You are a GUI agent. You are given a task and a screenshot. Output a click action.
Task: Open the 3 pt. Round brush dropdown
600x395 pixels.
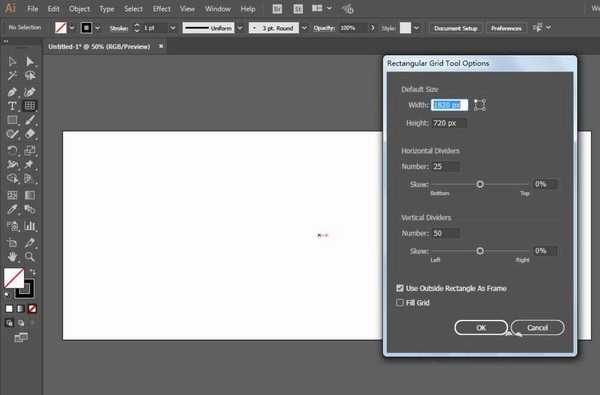[304, 28]
